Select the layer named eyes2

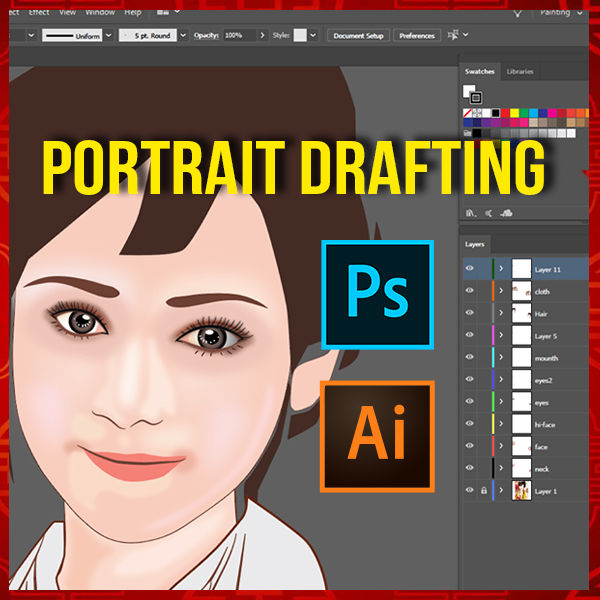tap(543, 380)
